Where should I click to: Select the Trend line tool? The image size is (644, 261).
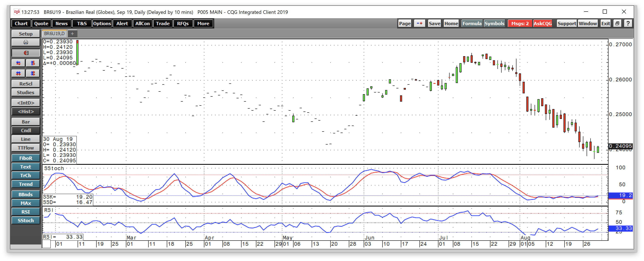[26, 184]
